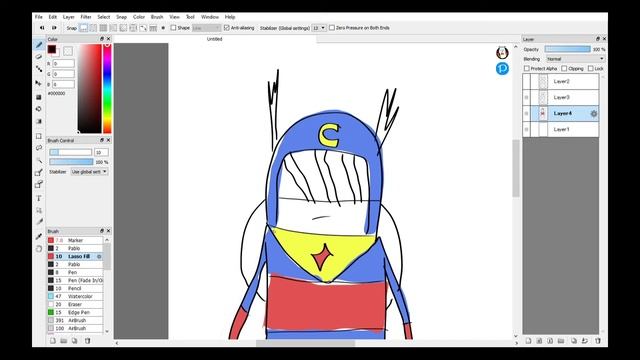Click the R value input field
The image size is (640, 360).
click(64, 64)
